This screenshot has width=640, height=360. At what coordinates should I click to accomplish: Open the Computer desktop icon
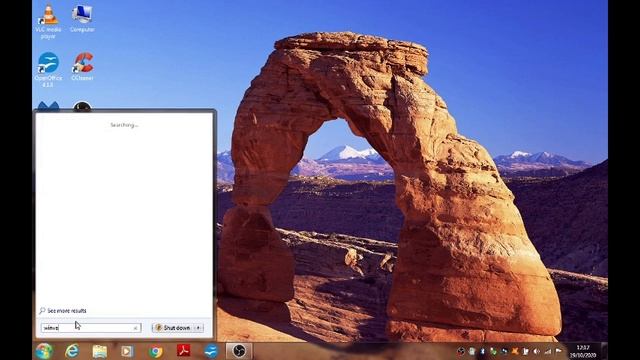coord(82,18)
